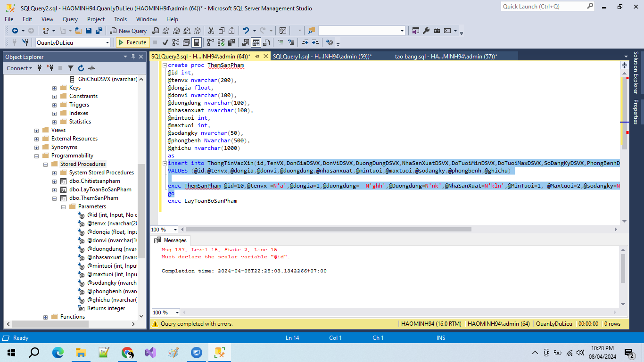The width and height of the screenshot is (644, 362).
Task: Click the MDX query icon
Action: pyautogui.click(x=165, y=31)
